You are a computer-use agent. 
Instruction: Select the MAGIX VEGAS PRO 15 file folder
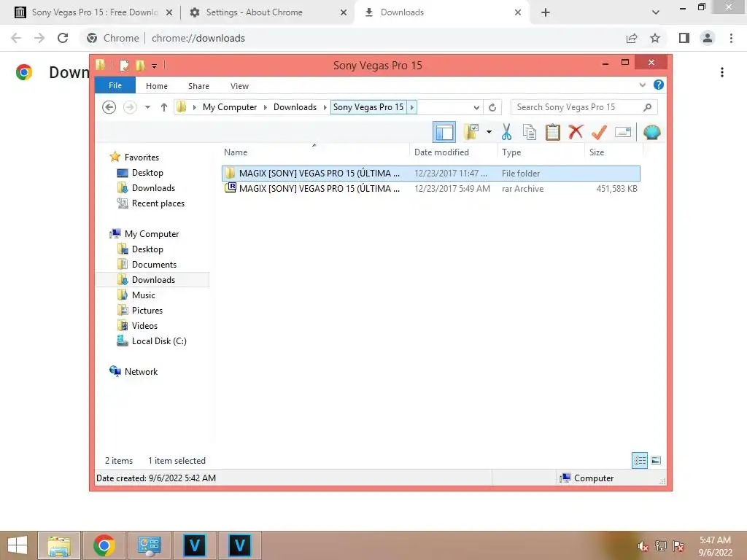[x=430, y=174]
